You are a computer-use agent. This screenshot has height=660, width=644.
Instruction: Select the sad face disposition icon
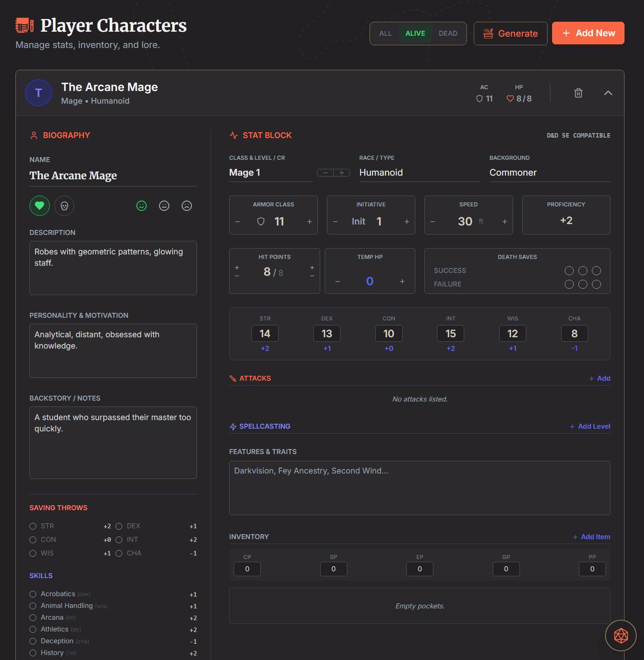187,206
